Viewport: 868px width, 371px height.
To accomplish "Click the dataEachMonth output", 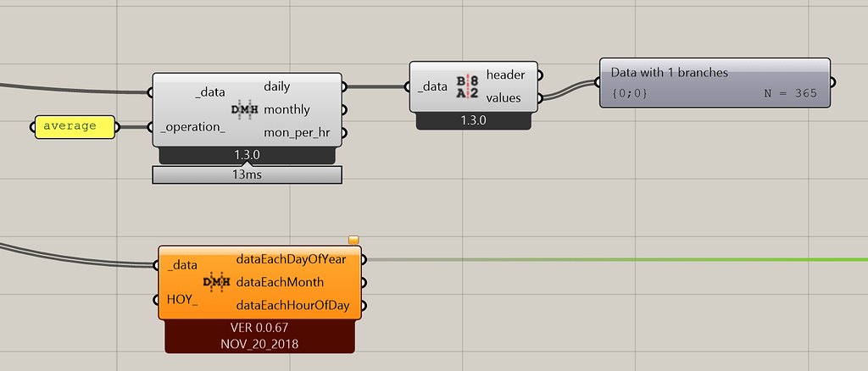I will 280,283.
